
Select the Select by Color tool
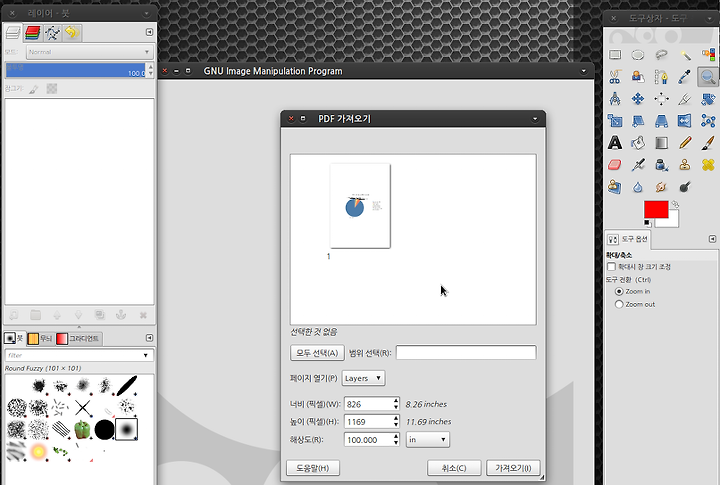tap(708, 55)
